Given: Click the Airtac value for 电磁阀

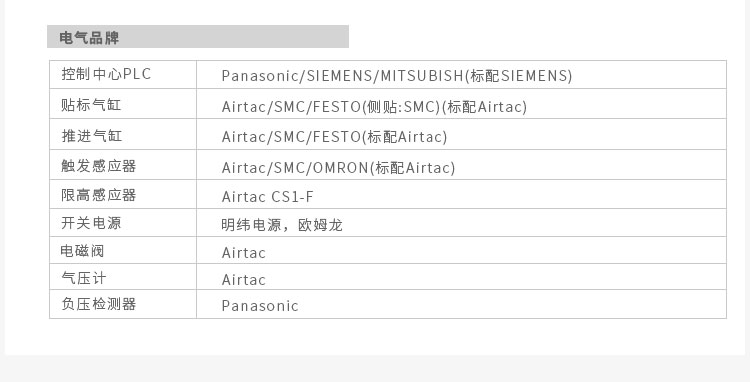Looking at the screenshot, I should (x=243, y=252).
